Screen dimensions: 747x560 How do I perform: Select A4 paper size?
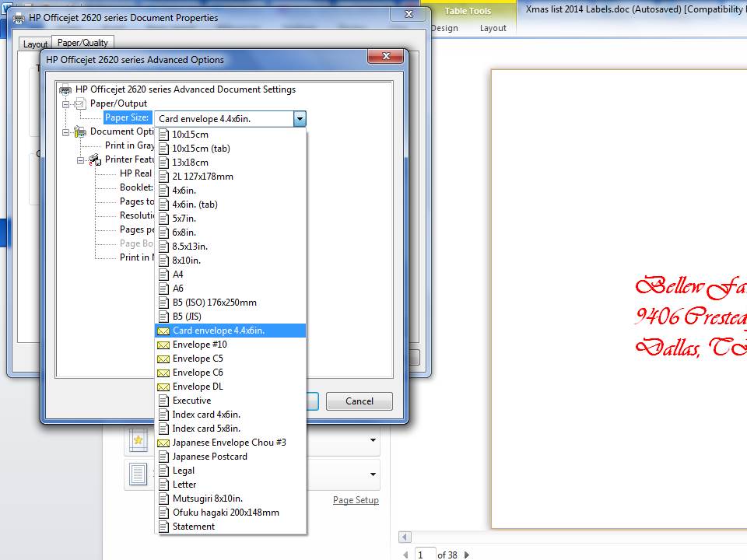pos(230,275)
